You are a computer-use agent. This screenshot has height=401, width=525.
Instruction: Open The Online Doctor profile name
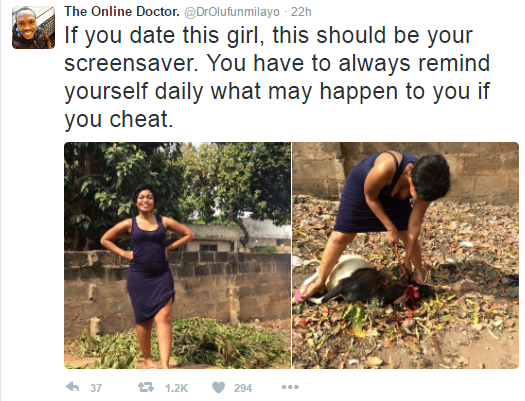pos(122,12)
